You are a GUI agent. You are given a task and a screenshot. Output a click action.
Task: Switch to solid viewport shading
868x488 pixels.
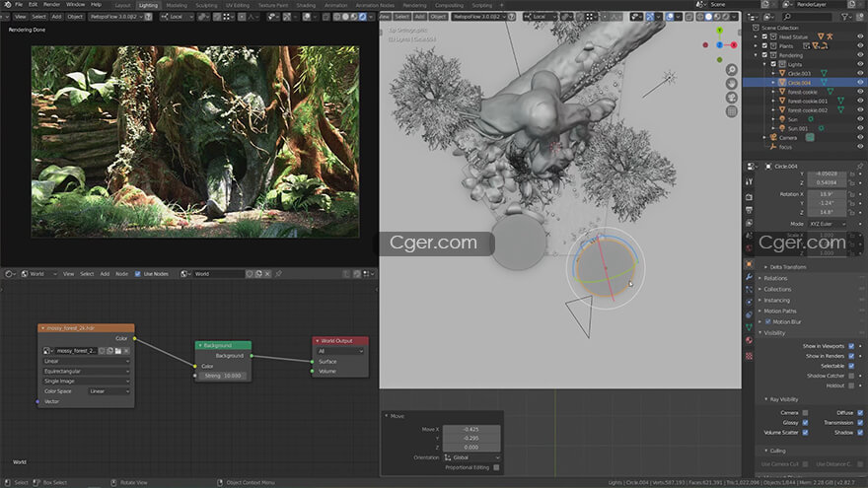(x=708, y=17)
